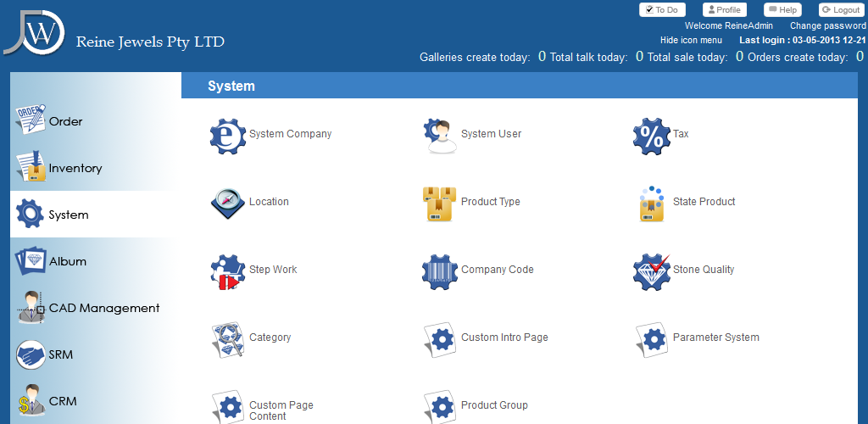This screenshot has height=424, width=868.
Task: Select the Stone Quality diamond icon
Action: [651, 271]
